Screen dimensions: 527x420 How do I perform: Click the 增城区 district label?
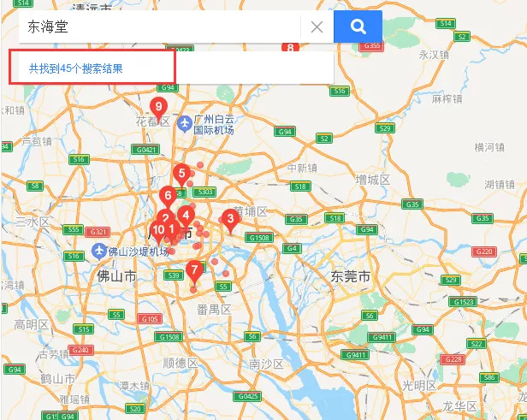coord(373,180)
